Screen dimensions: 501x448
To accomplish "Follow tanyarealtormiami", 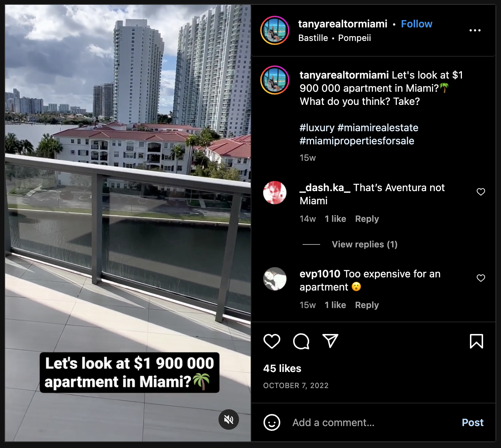I will click(x=417, y=24).
